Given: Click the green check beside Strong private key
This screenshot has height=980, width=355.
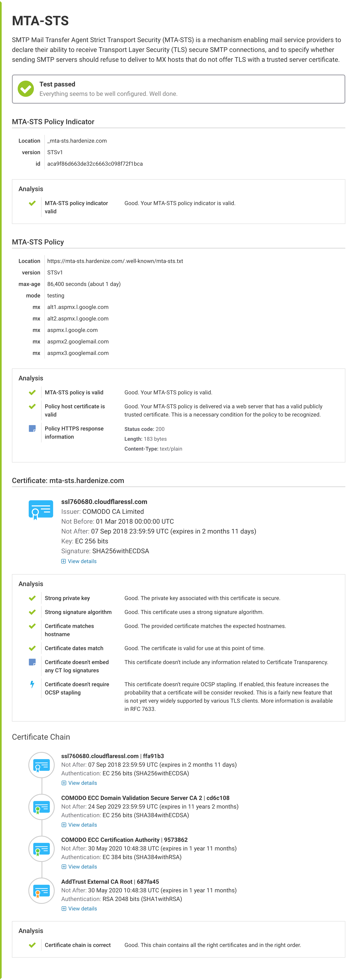Looking at the screenshot, I should [x=32, y=598].
